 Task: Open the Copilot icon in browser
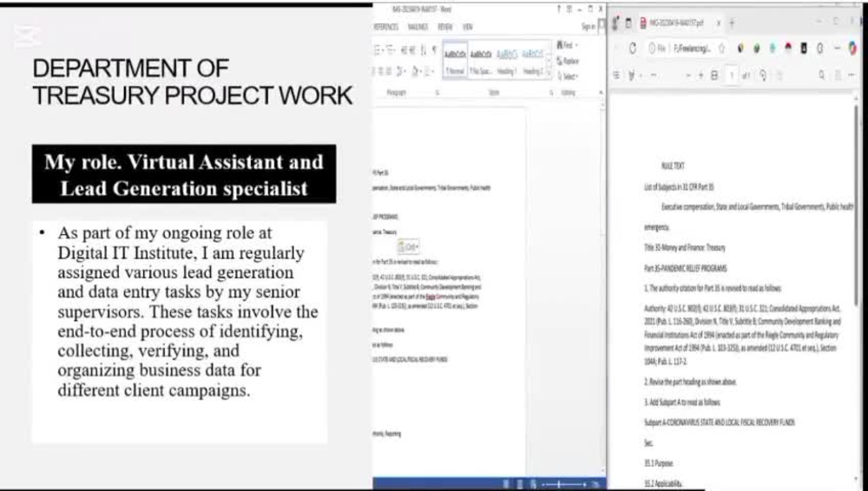(852, 49)
